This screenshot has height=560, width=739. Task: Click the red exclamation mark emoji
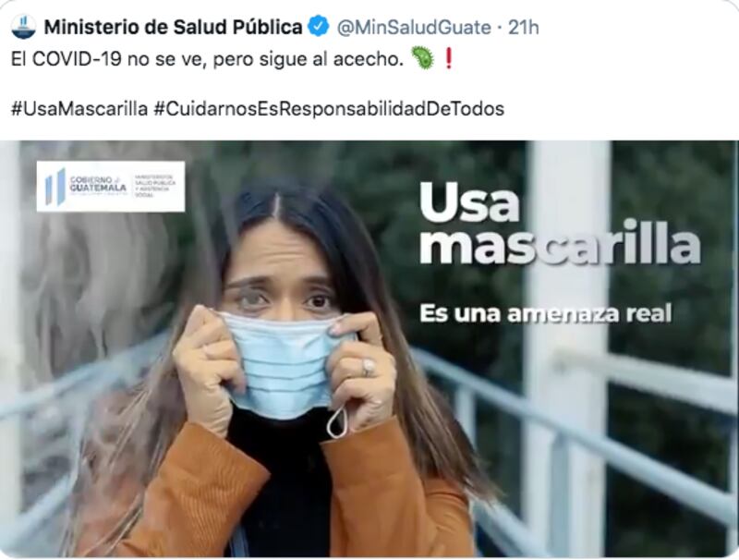tap(449, 58)
